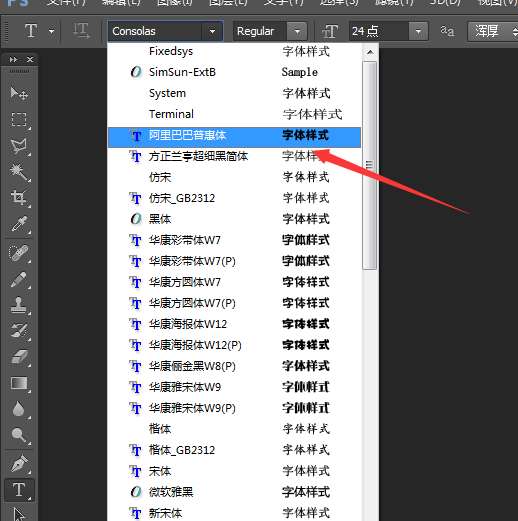Select the Magic Wand tool
Viewport: 518px width, 521px height.
(19, 171)
